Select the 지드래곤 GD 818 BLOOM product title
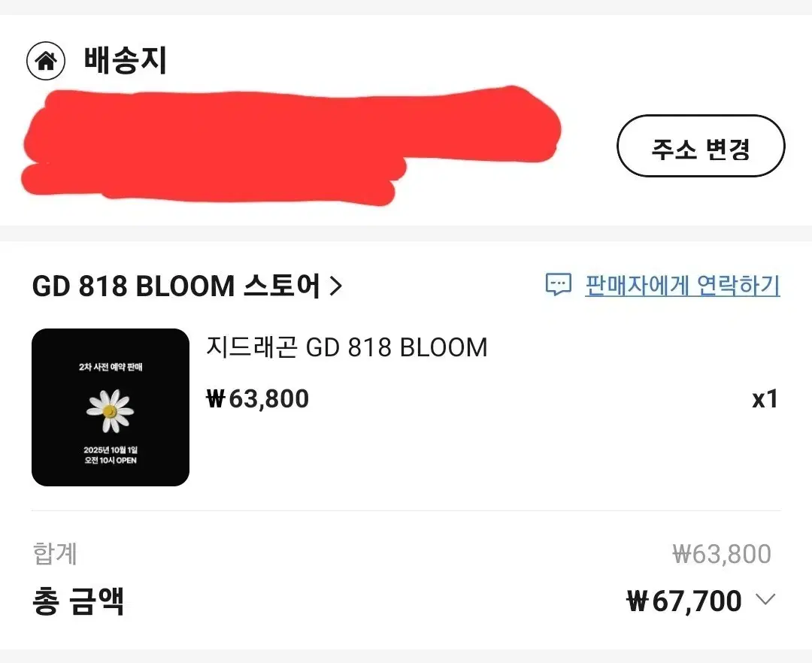The width and height of the screenshot is (812, 663). click(x=346, y=347)
